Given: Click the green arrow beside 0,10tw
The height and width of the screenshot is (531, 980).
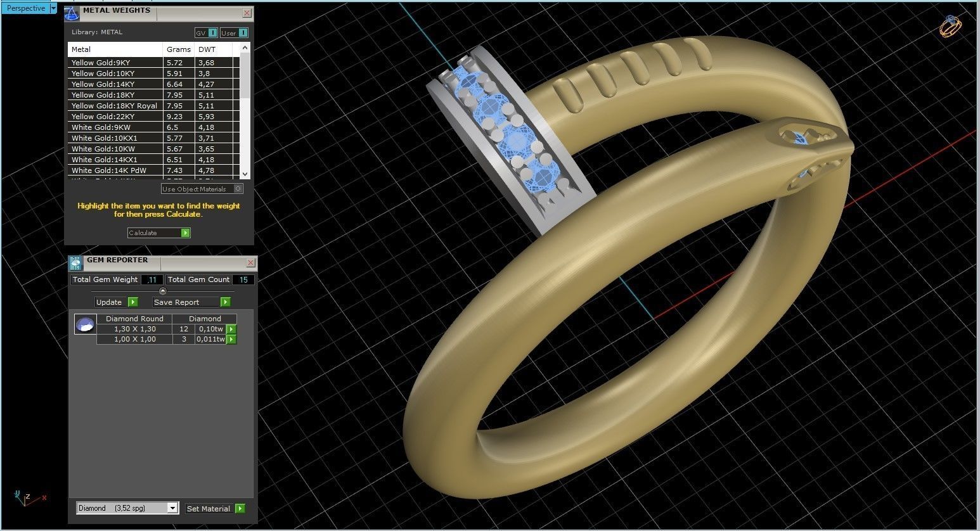Looking at the screenshot, I should pos(231,329).
